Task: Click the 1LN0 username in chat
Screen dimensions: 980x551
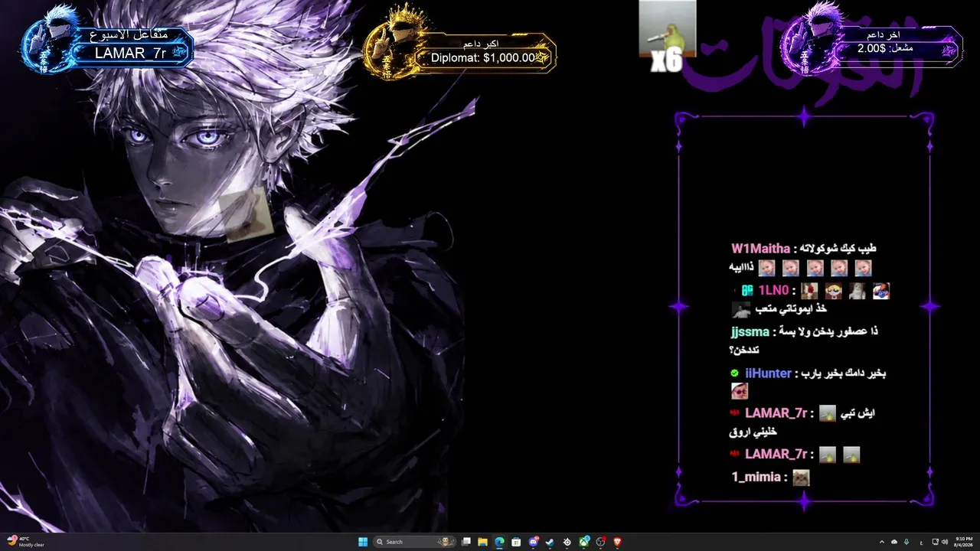Action: 774,291
